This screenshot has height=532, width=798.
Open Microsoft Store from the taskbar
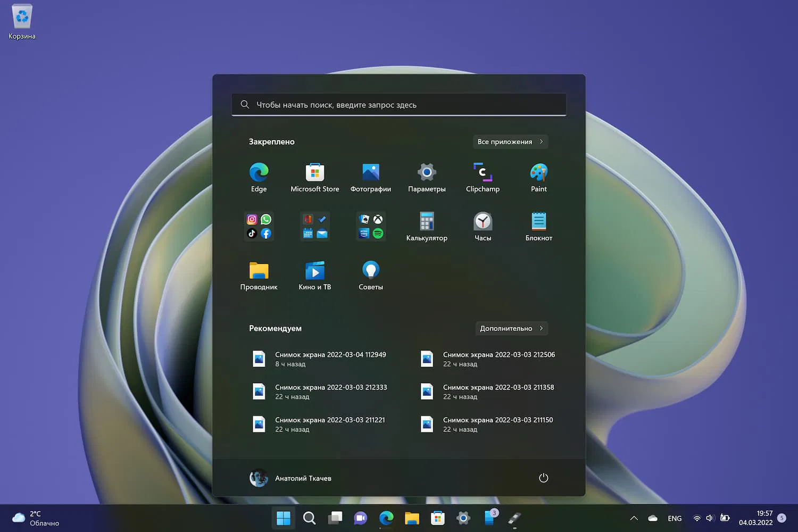(438, 518)
